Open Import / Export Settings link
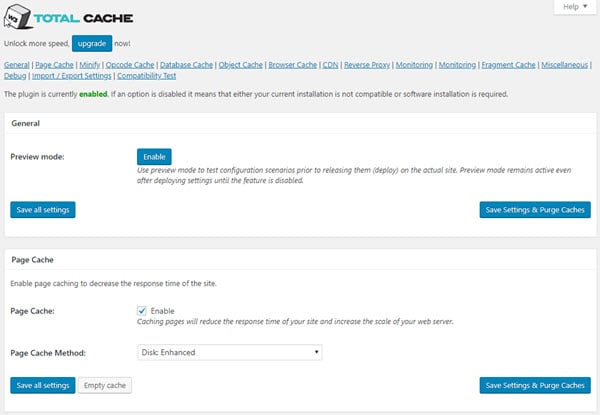This screenshot has height=415, width=600. click(74, 76)
